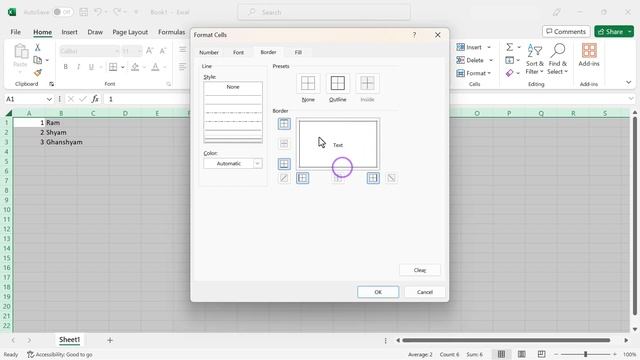Toggle Italic formatting

78,67
